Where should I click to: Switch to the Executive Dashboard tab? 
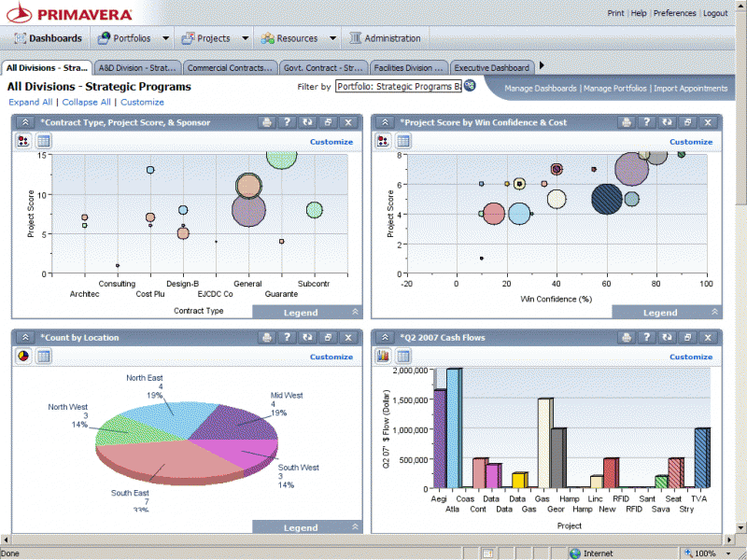click(492, 67)
